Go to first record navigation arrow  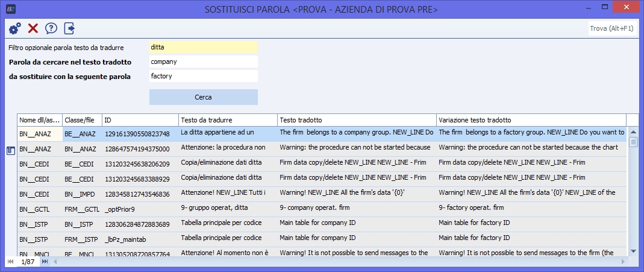[x=10, y=261]
